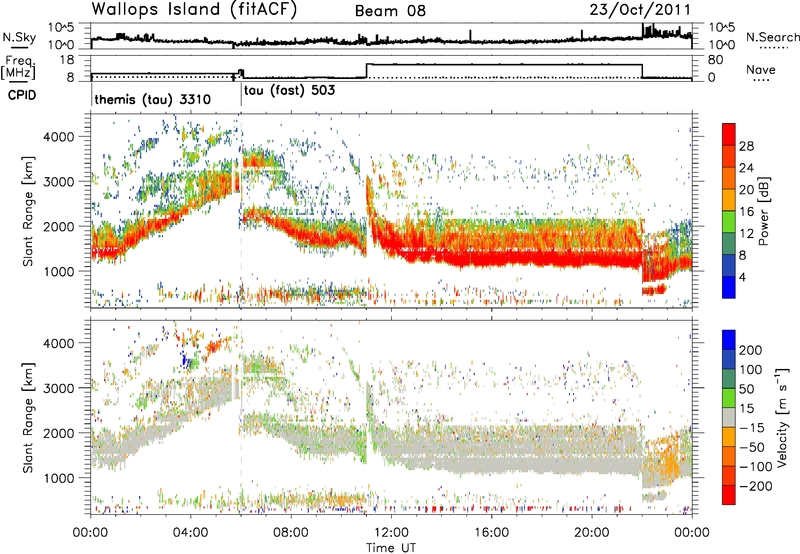Click the date "23/Oct/2011"
800x554 pixels.
(640, 10)
